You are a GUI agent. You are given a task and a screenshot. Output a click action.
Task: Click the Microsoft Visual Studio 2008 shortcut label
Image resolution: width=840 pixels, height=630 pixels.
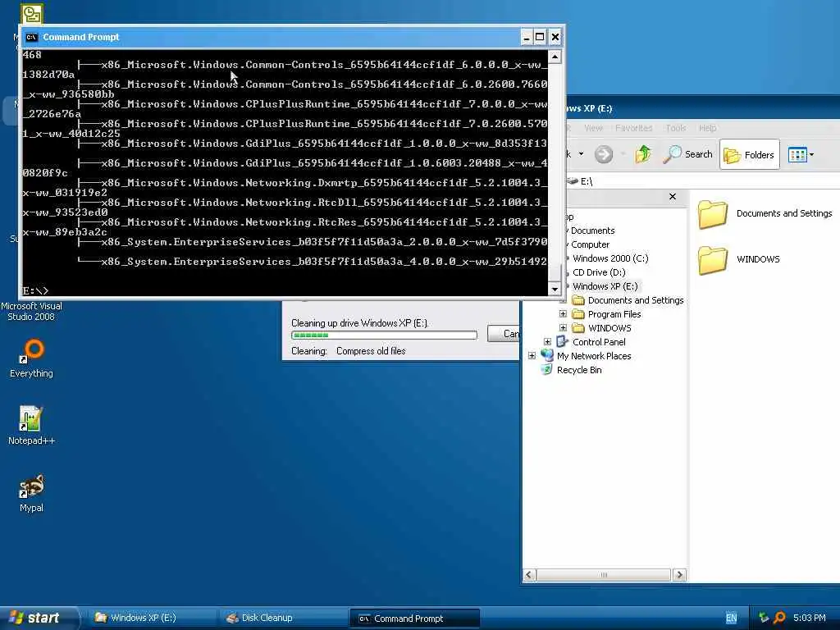[31, 311]
